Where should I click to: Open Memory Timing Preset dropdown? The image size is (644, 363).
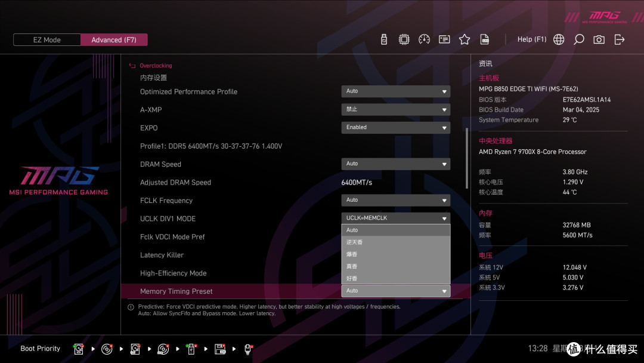[x=395, y=291]
